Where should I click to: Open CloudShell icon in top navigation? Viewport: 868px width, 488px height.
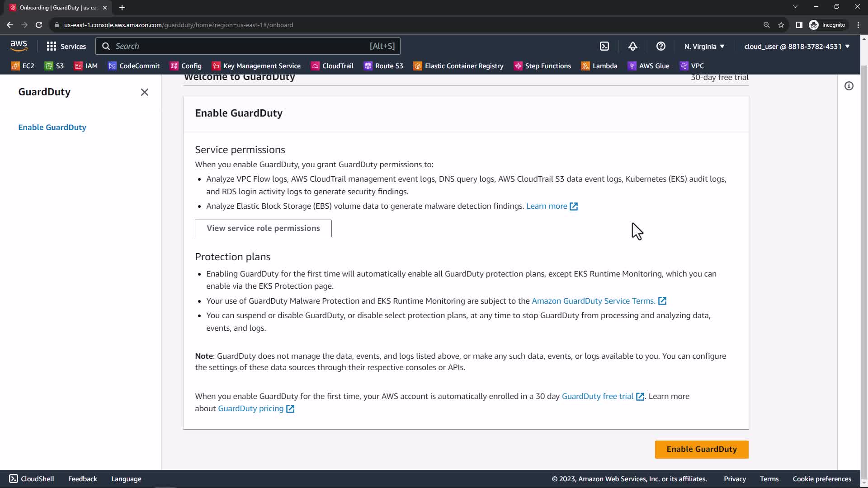[x=604, y=46]
